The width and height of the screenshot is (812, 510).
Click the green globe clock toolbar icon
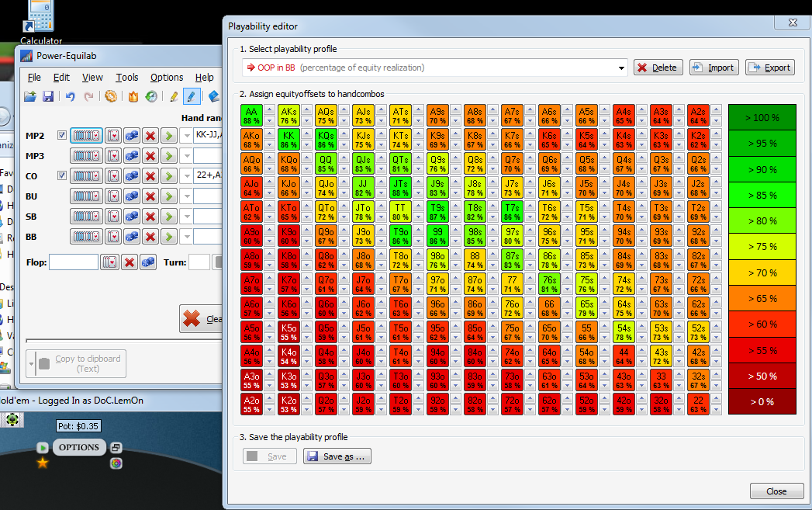151,96
